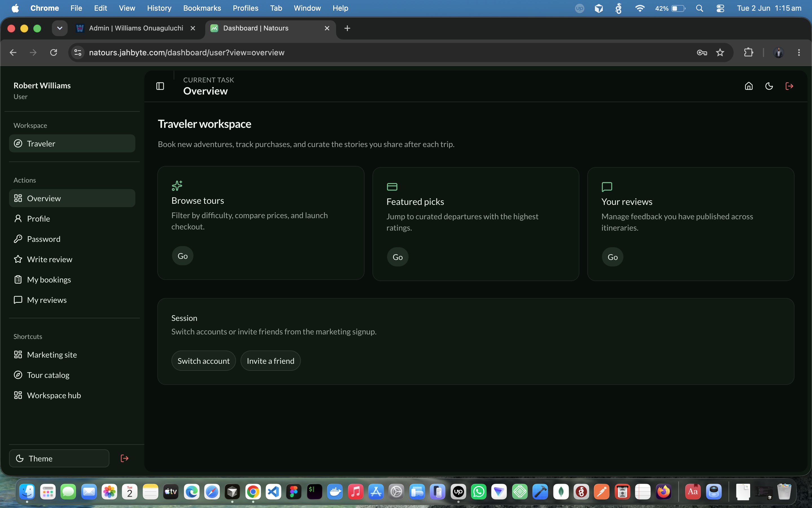This screenshot has width=812, height=508.
Task: Toggle dark mode moon icon in header
Action: pos(769,86)
